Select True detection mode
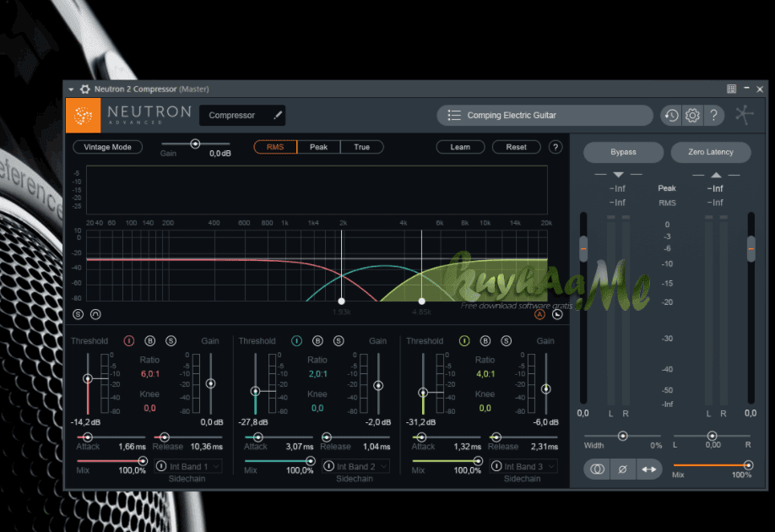775x532 pixels. point(362,147)
